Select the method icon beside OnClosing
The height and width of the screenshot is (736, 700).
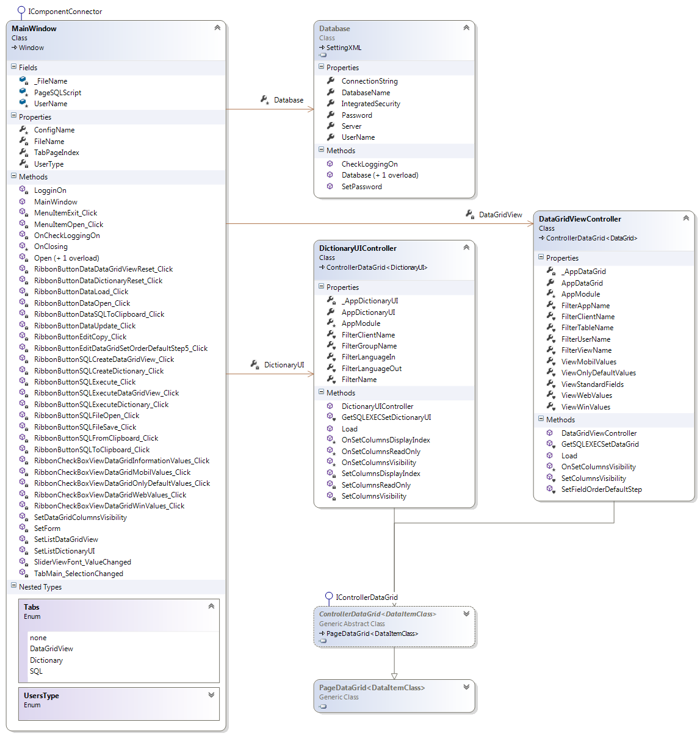(23, 246)
